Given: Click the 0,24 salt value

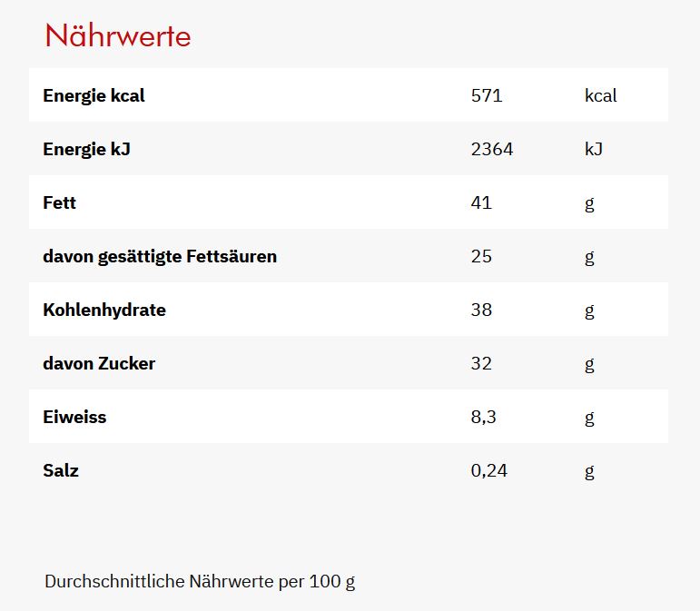Looking at the screenshot, I should click(x=489, y=470).
